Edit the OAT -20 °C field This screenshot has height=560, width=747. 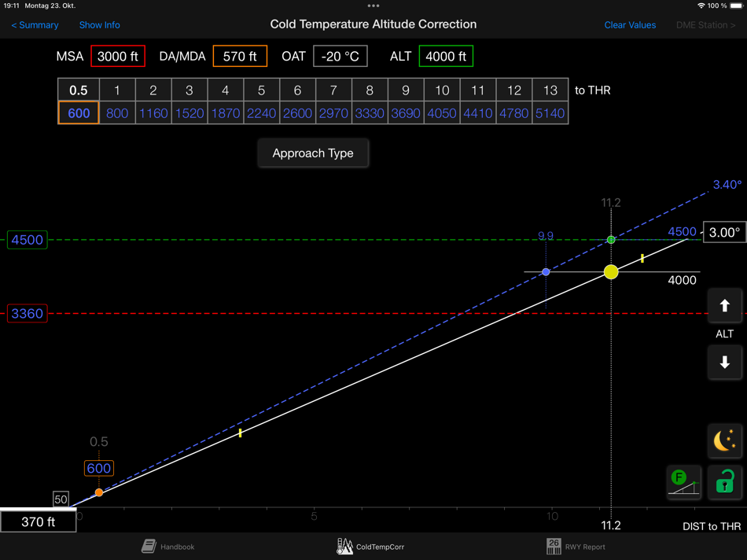pyautogui.click(x=340, y=57)
